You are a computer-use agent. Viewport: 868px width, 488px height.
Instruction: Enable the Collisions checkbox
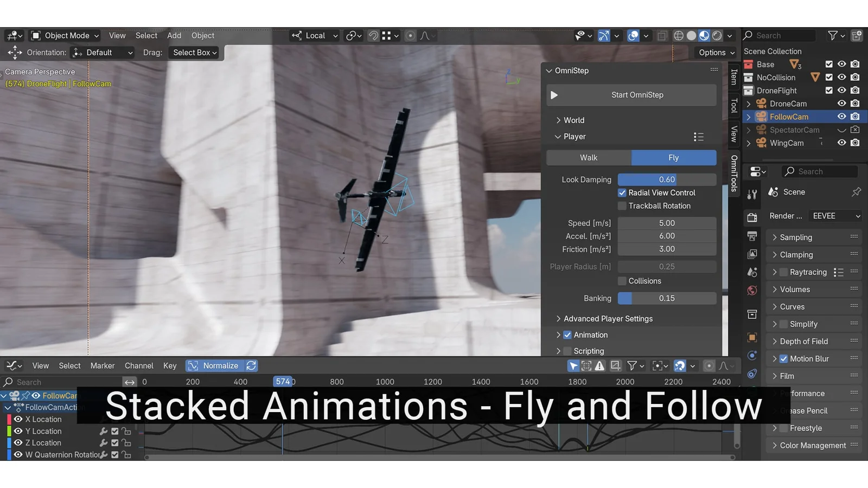(x=622, y=281)
